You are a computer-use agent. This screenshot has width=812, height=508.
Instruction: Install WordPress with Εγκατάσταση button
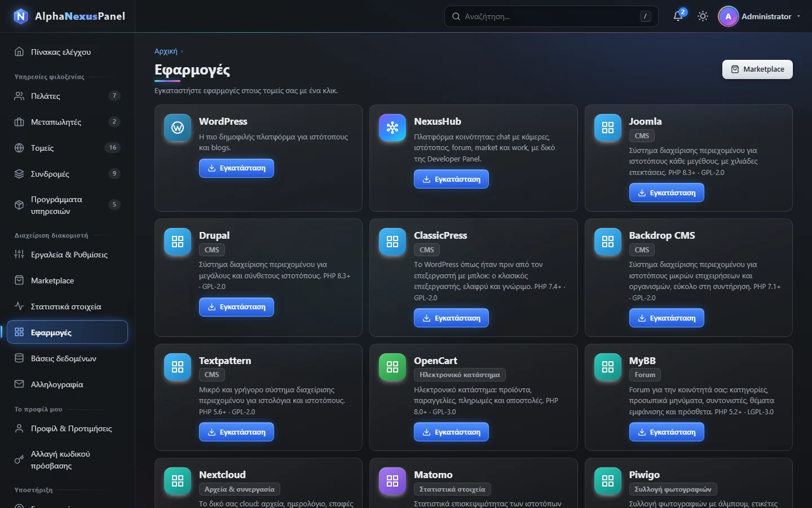click(236, 168)
